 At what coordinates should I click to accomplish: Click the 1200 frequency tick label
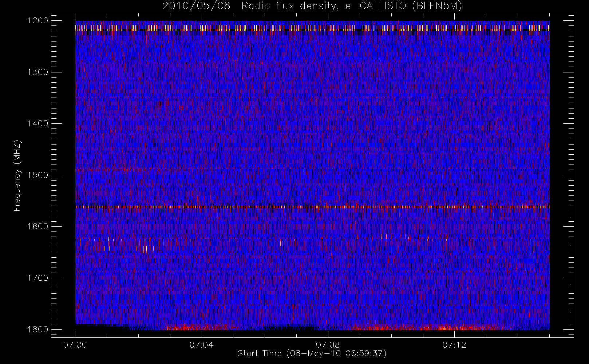click(38, 21)
